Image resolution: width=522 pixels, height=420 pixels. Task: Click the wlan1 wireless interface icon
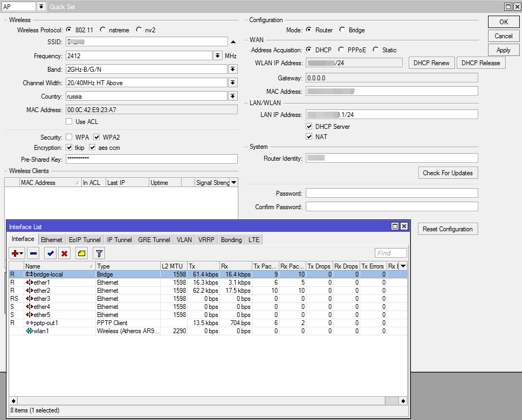click(x=29, y=331)
